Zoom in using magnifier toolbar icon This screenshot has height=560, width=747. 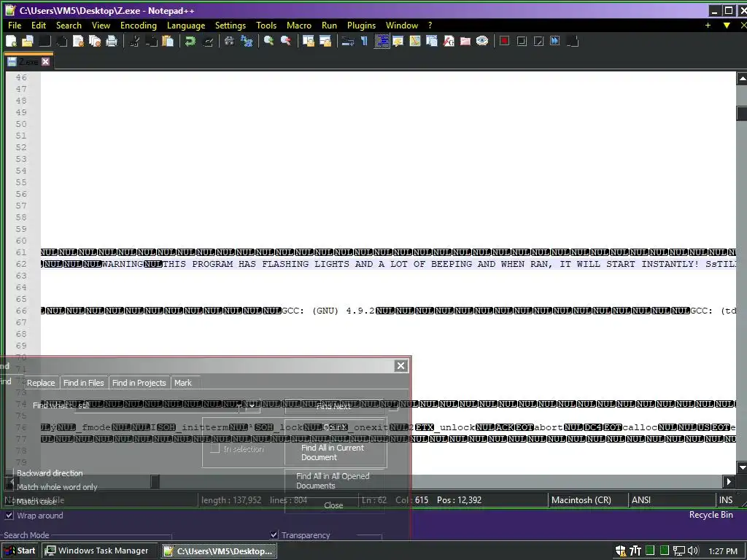click(269, 42)
